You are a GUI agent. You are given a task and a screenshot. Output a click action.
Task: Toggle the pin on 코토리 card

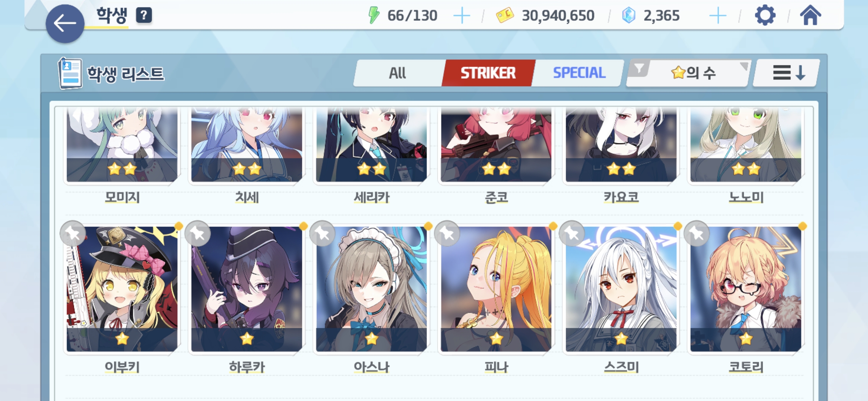tap(697, 233)
